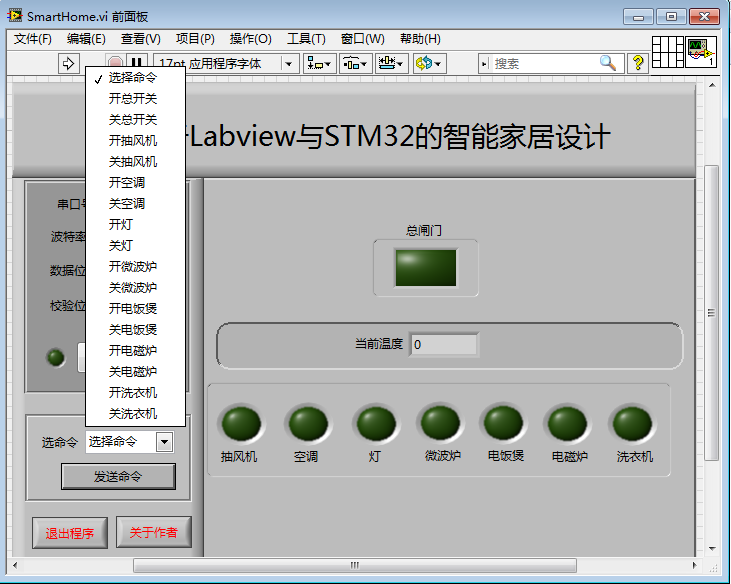Open the 窗口(W) menu
731x584 pixels.
tap(363, 39)
